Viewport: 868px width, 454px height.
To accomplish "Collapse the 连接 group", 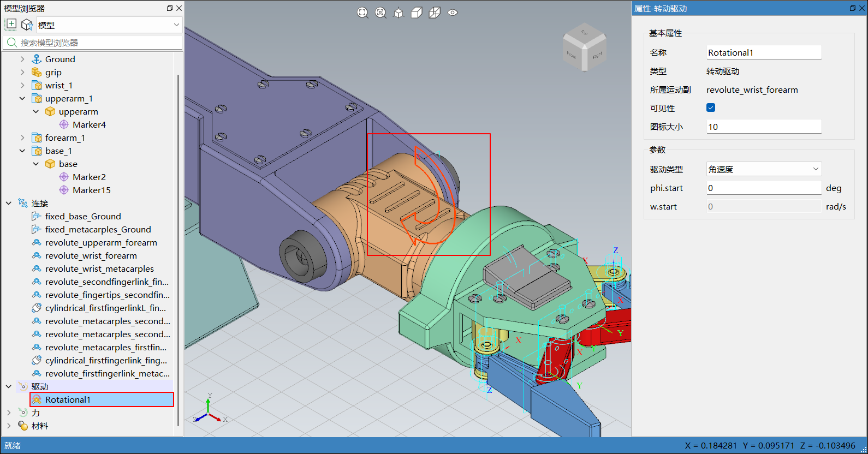I will pos(9,203).
